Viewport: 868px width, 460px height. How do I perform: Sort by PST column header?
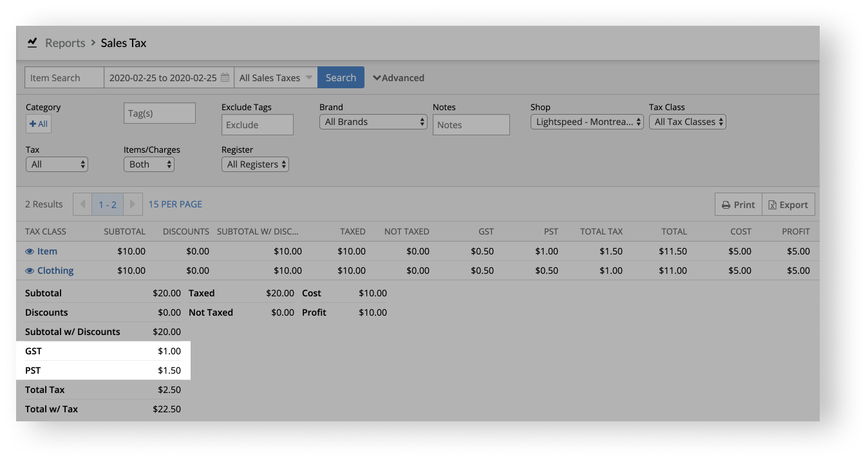coord(551,231)
